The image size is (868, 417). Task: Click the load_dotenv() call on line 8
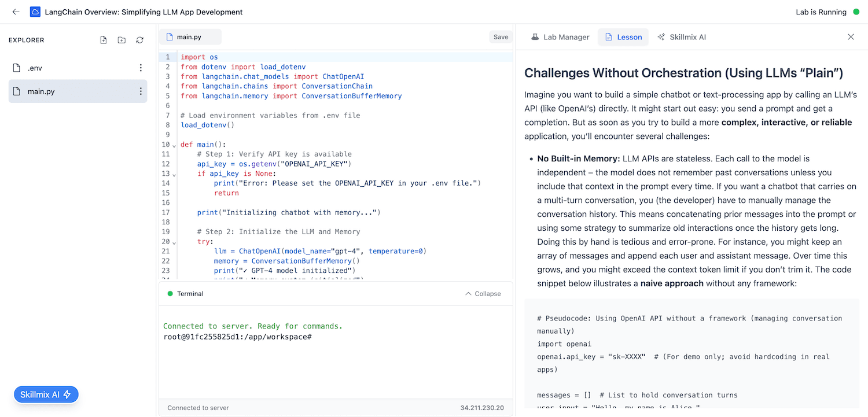click(x=207, y=125)
